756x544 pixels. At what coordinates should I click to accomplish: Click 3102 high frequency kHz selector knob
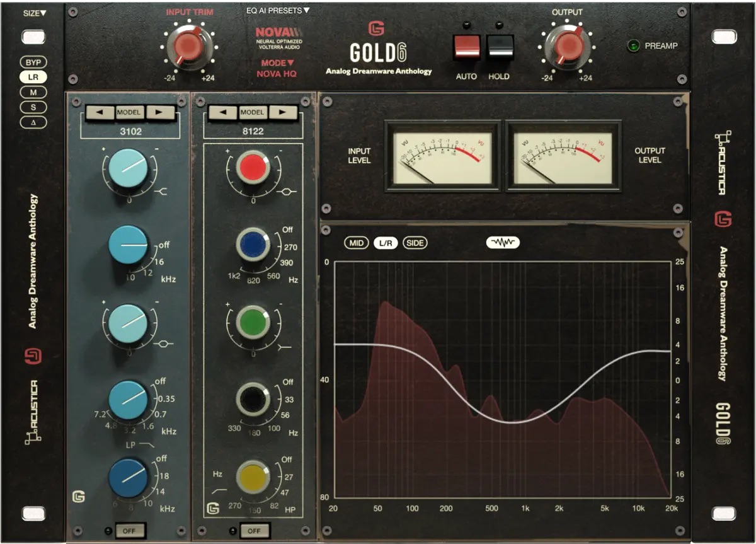tap(128, 245)
